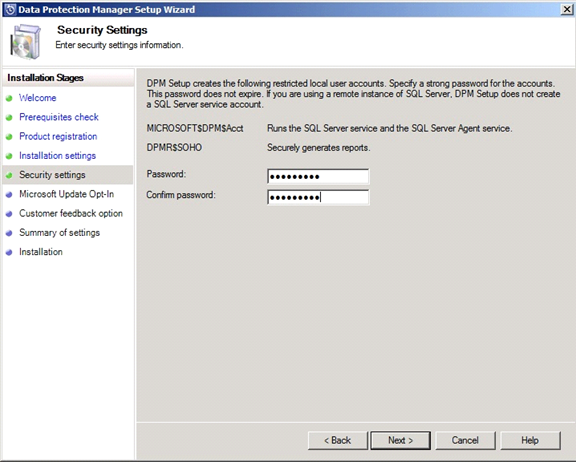Image resolution: width=576 pixels, height=462 pixels.
Task: Click the DPM shield icon in title bar
Action: 10,10
